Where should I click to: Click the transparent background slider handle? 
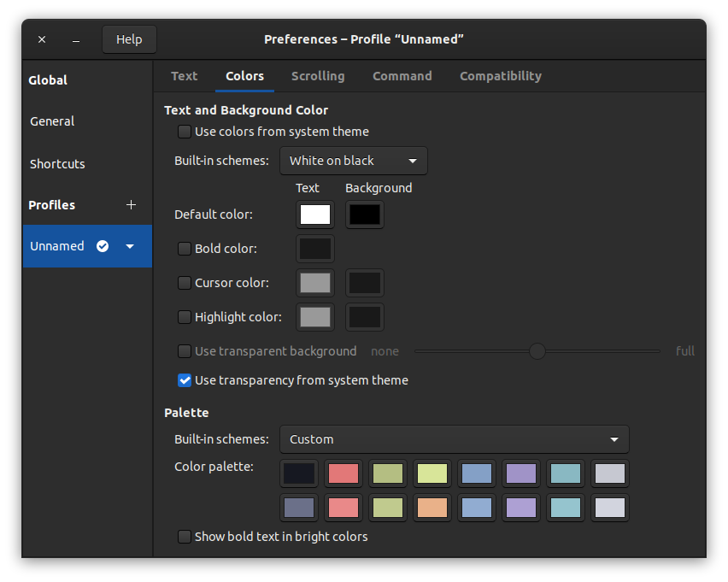[537, 351]
